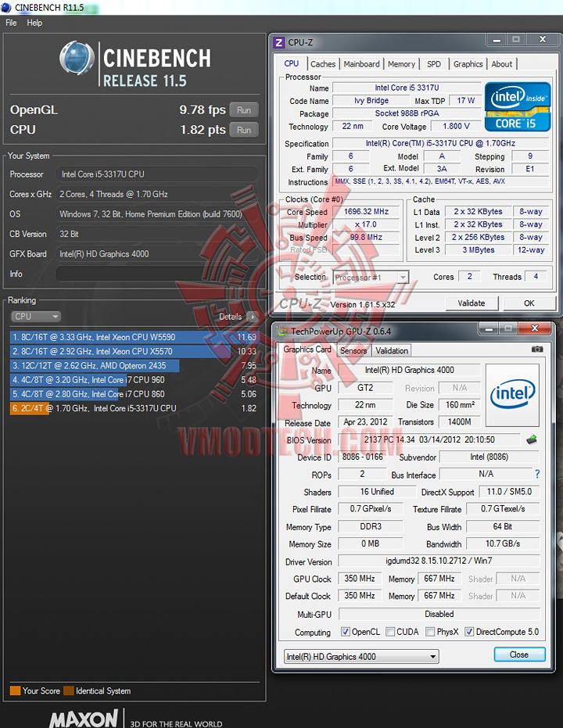The height and width of the screenshot is (728, 563).
Task: Run the OpenGL benchmark
Action: (x=244, y=110)
